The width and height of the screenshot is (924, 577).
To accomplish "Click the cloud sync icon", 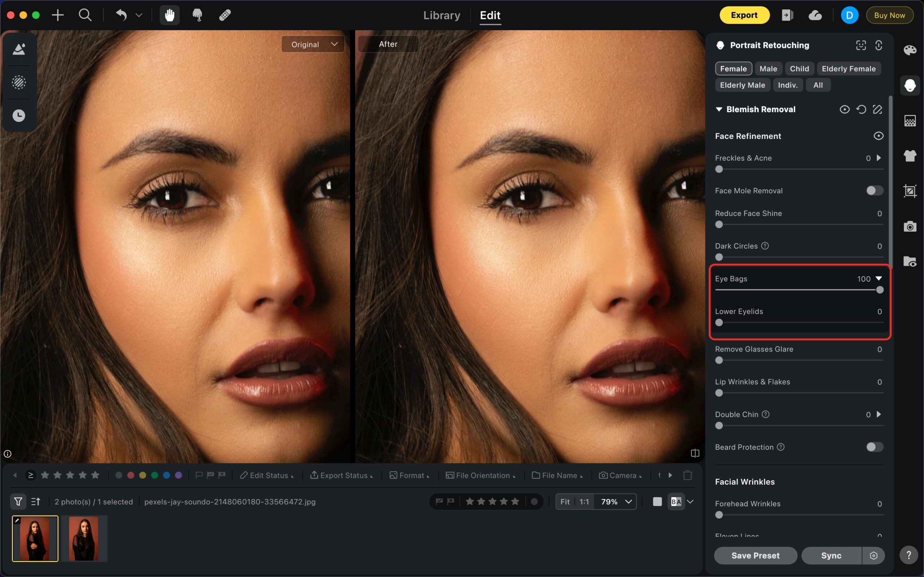I will click(815, 15).
